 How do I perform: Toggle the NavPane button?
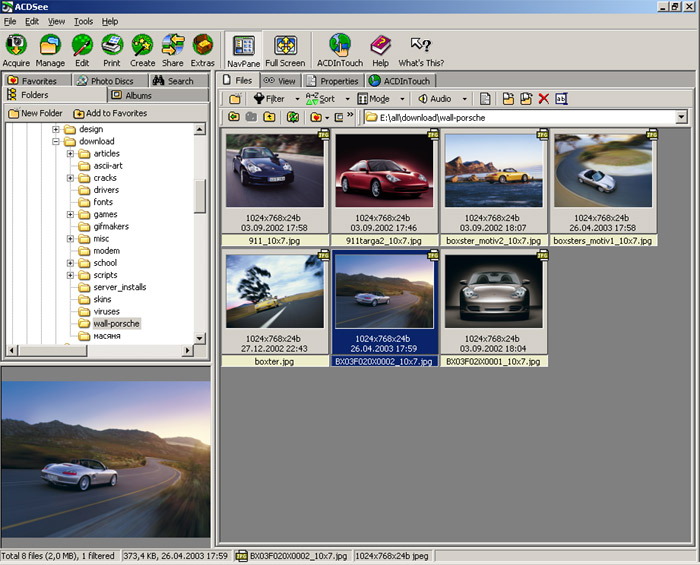point(243,50)
